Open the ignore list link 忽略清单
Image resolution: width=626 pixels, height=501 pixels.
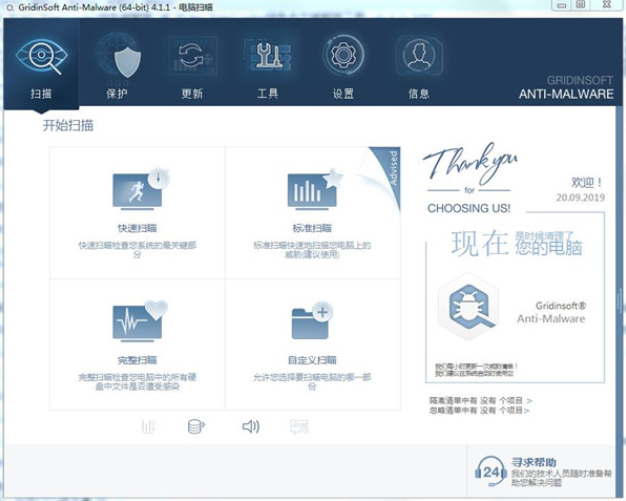click(x=479, y=410)
